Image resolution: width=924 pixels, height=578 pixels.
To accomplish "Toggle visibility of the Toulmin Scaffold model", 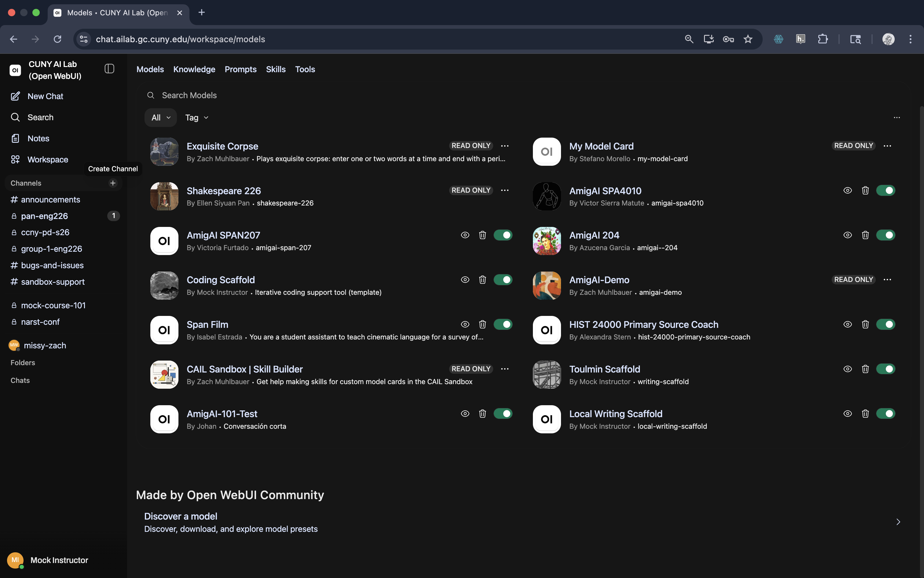I will (848, 369).
